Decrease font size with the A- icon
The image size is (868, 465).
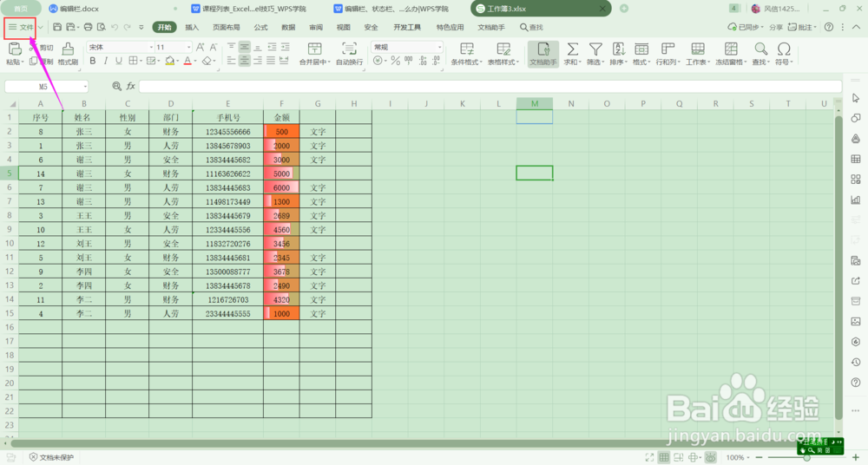pyautogui.click(x=214, y=47)
